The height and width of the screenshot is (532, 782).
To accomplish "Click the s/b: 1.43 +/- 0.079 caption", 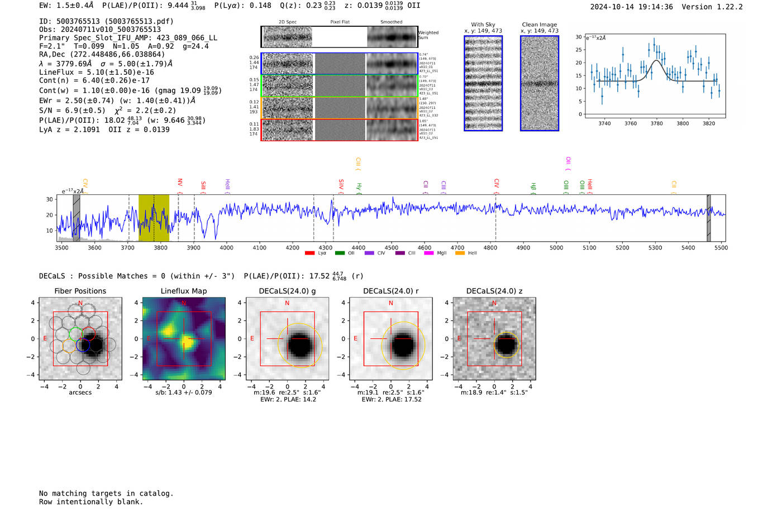I will pos(184,392).
